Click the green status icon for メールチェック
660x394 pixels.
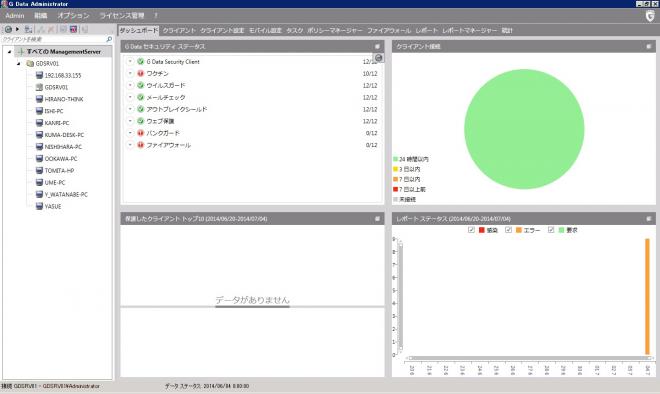[141, 97]
